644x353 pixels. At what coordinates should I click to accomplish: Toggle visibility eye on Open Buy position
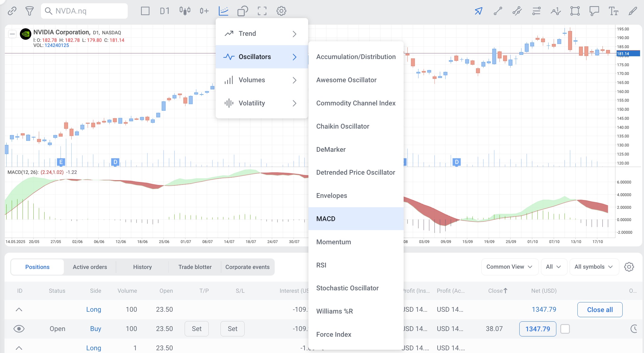[x=19, y=329]
